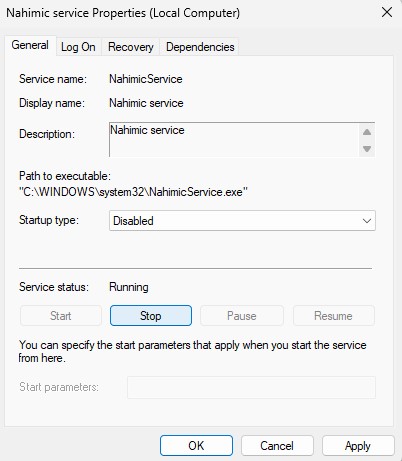Select the Disabled startup type combo box

[242, 221]
